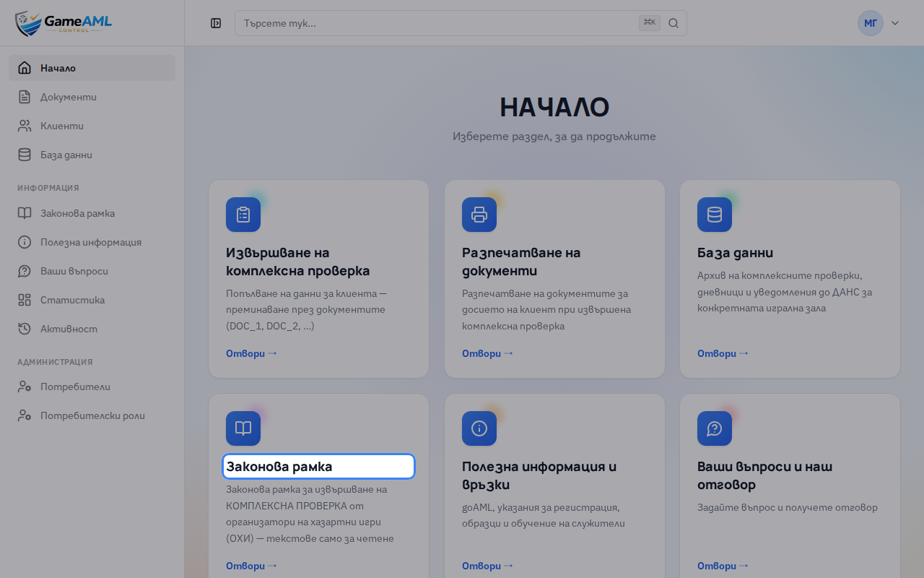Click the Извършване на комплексна проверка heading
This screenshot has height=578, width=924.
pos(298,262)
